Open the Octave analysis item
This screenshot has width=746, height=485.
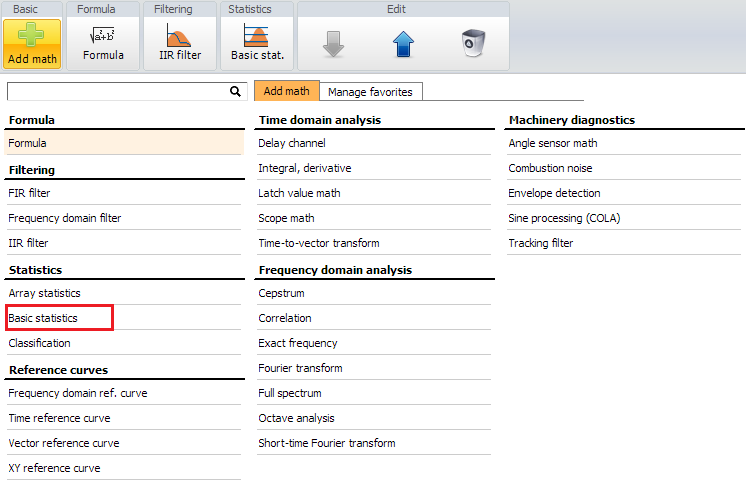tap(296, 418)
